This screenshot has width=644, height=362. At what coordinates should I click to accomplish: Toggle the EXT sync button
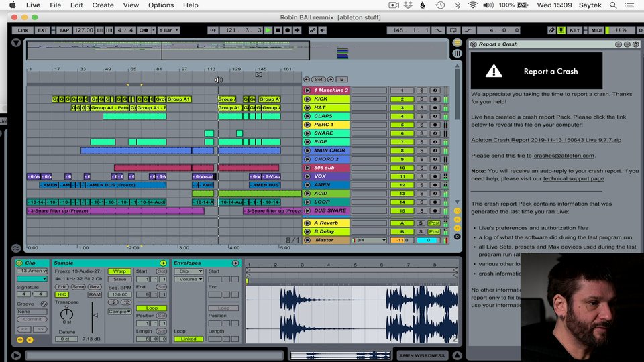click(x=42, y=30)
